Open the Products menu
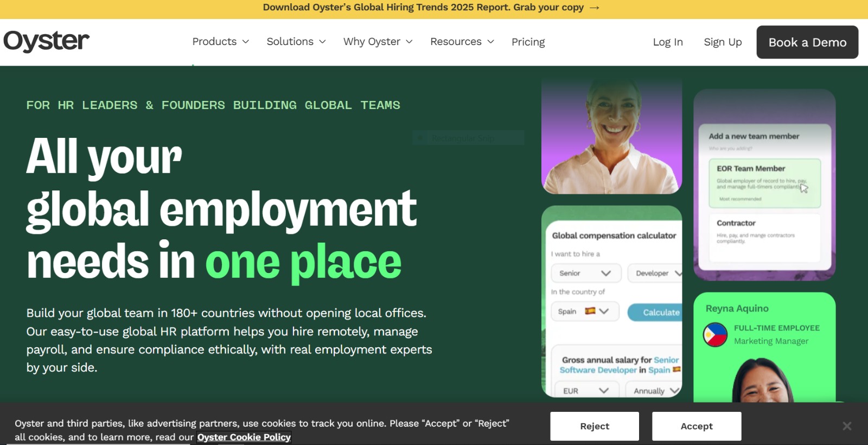 pyautogui.click(x=220, y=42)
